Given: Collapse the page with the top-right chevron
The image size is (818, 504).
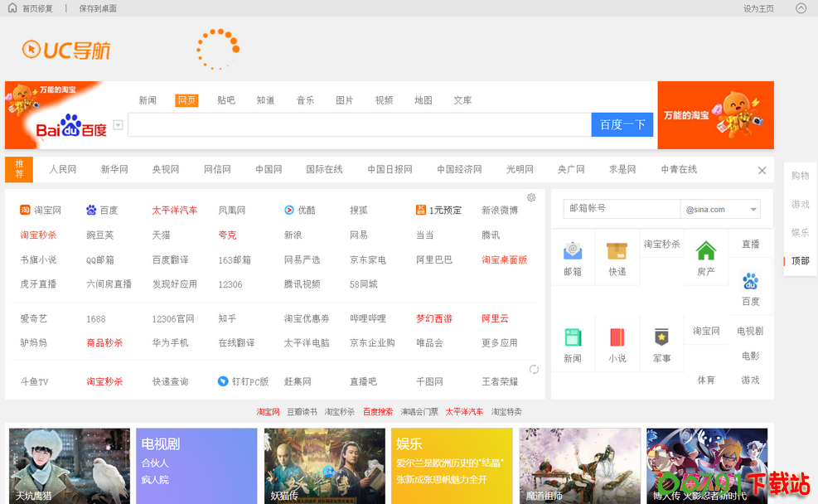Looking at the screenshot, I should tap(800, 7).
